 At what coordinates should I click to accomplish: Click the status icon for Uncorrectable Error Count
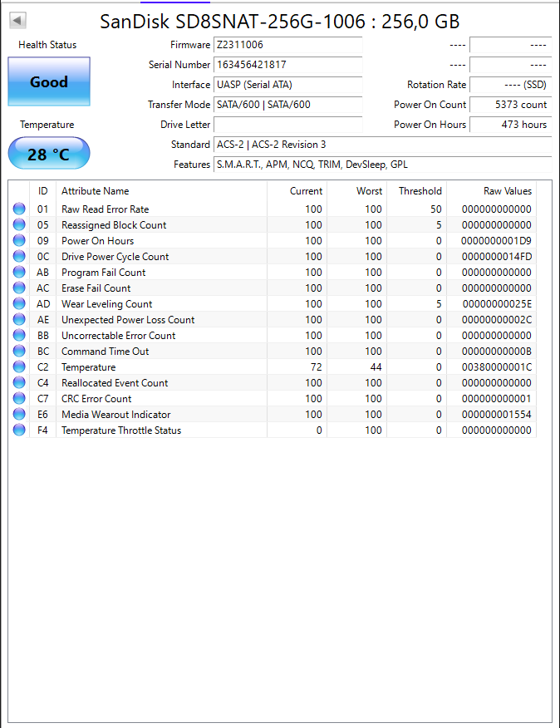point(19,335)
